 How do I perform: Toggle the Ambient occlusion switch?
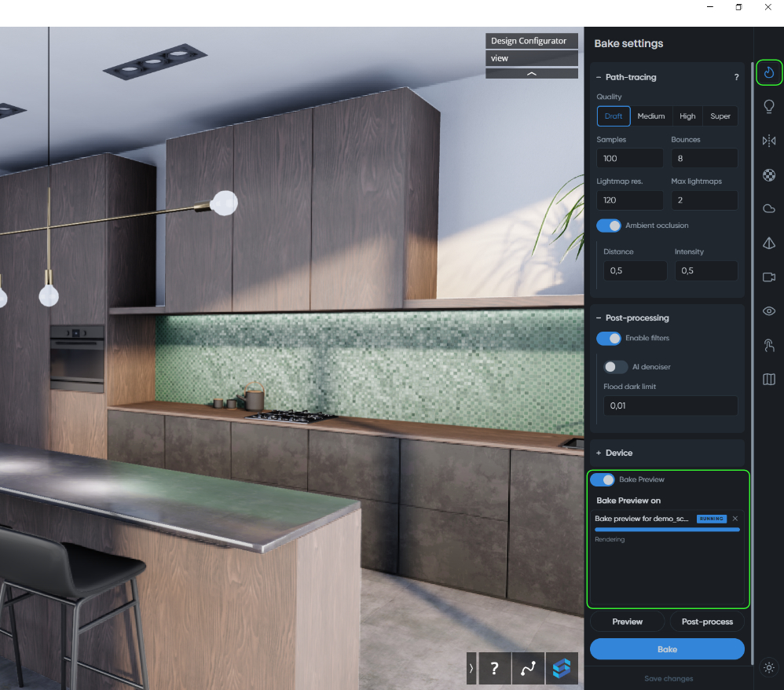click(x=609, y=226)
